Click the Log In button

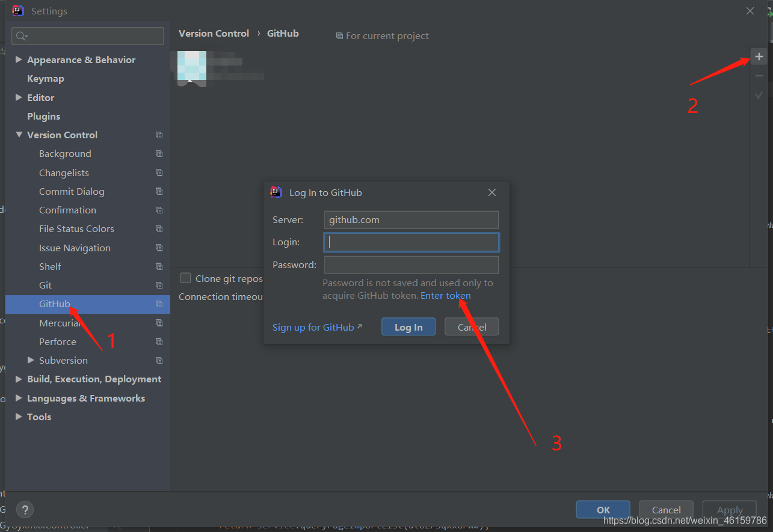tap(408, 327)
